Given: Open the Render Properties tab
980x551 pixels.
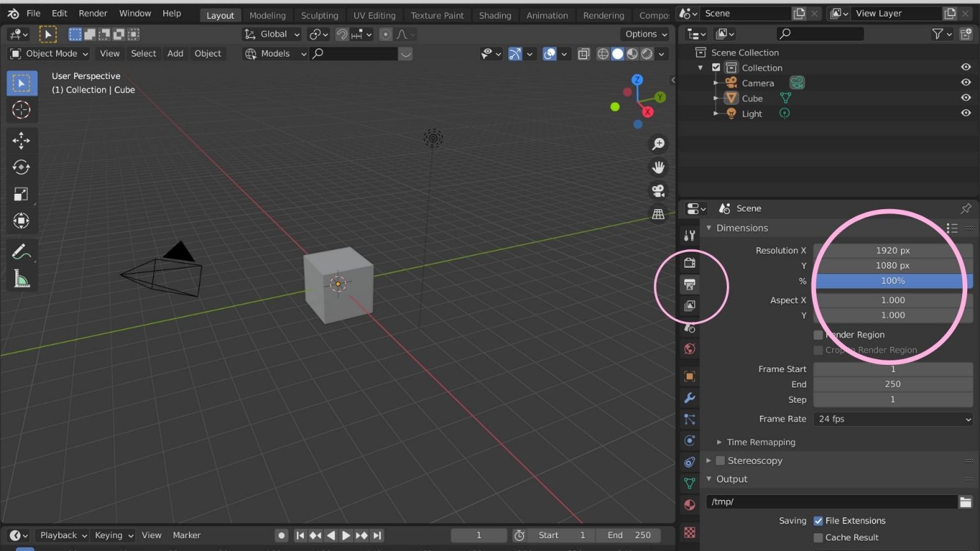Looking at the screenshot, I should click(690, 261).
